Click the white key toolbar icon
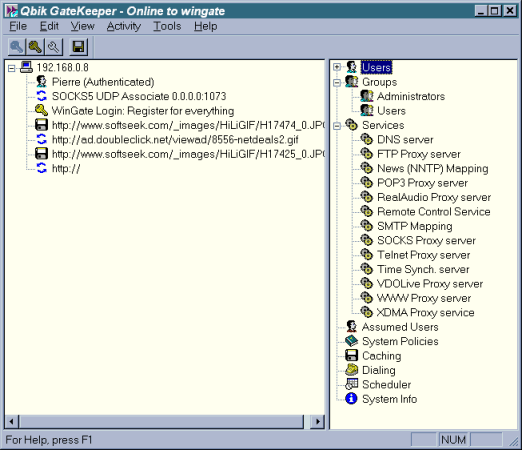This screenshot has width=522, height=450. click(x=54, y=47)
